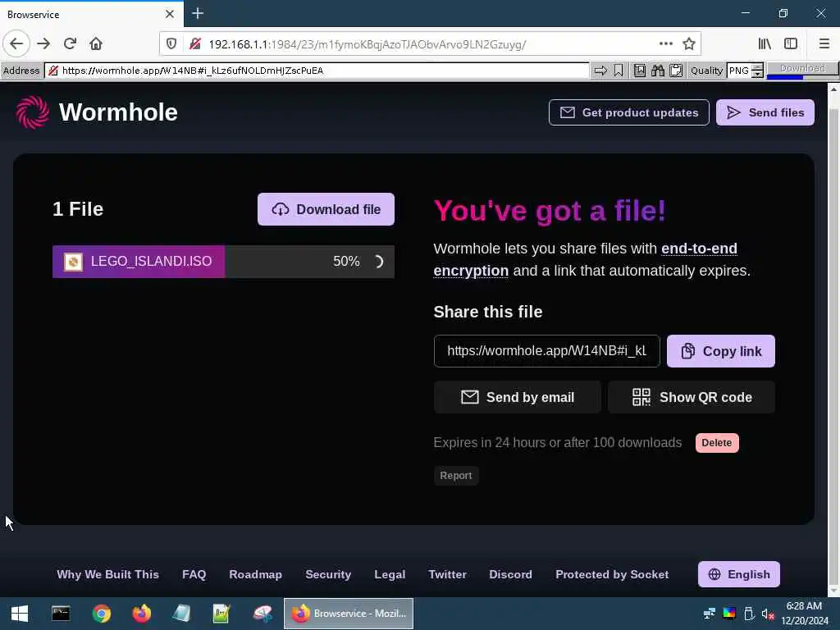The width and height of the screenshot is (840, 630).
Task: Open the notepad-style taskbar icon
Action: point(181,614)
